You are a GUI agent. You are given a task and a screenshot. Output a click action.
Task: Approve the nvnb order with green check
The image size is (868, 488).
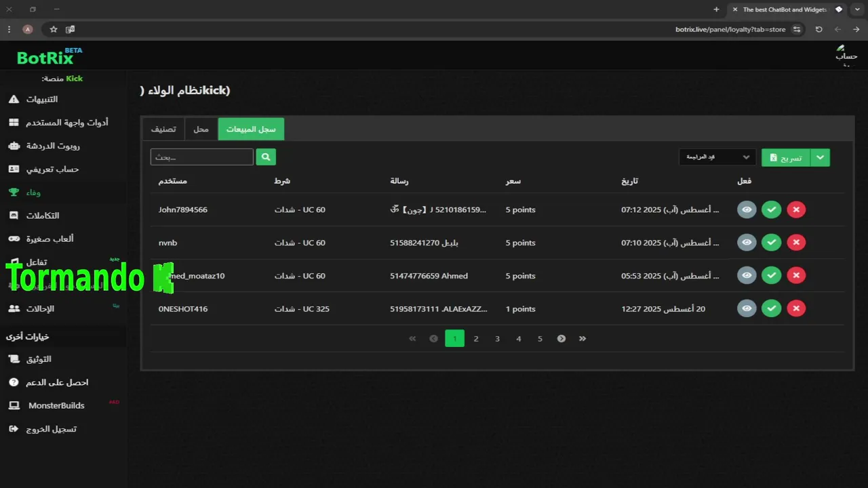771,243
